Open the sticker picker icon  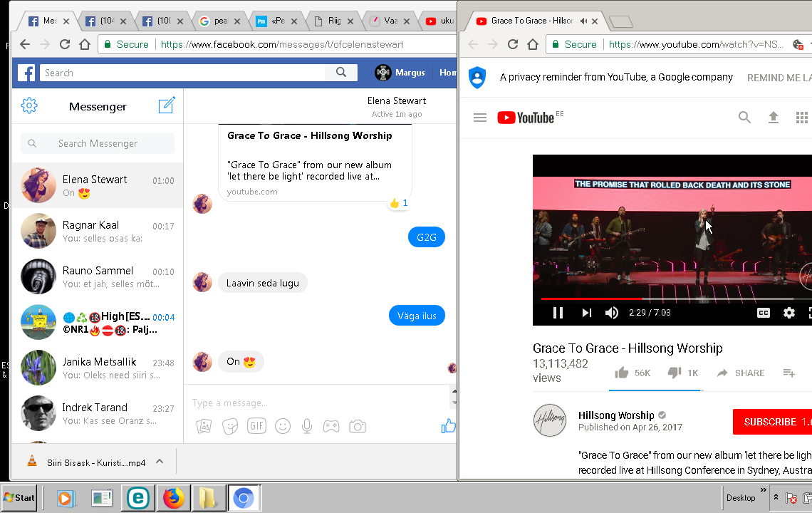point(230,427)
